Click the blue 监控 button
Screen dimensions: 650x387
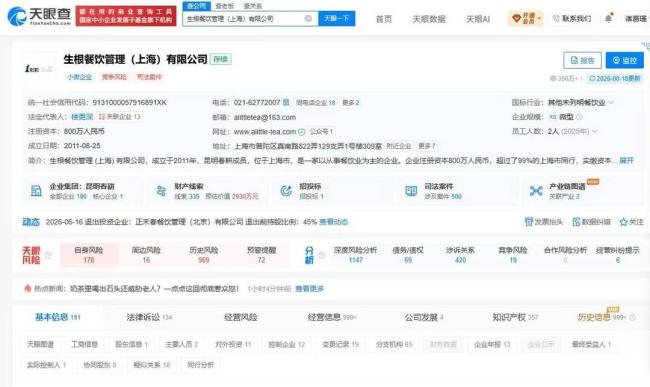coord(625,60)
